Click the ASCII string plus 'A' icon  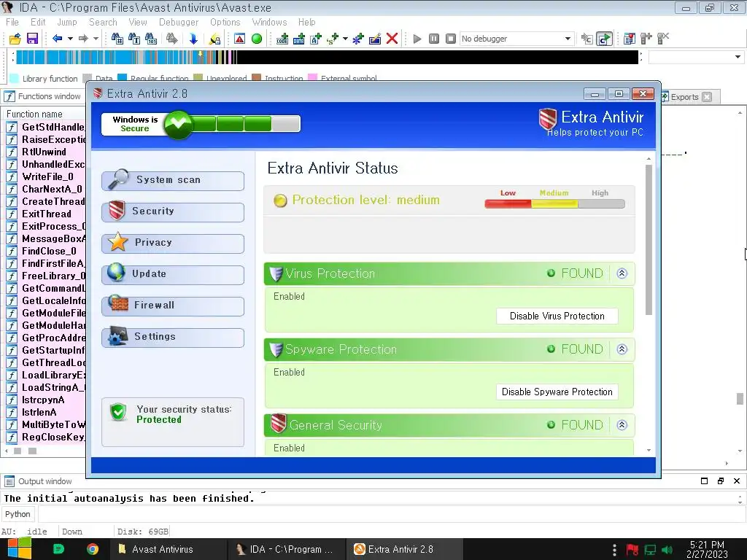click(x=316, y=39)
